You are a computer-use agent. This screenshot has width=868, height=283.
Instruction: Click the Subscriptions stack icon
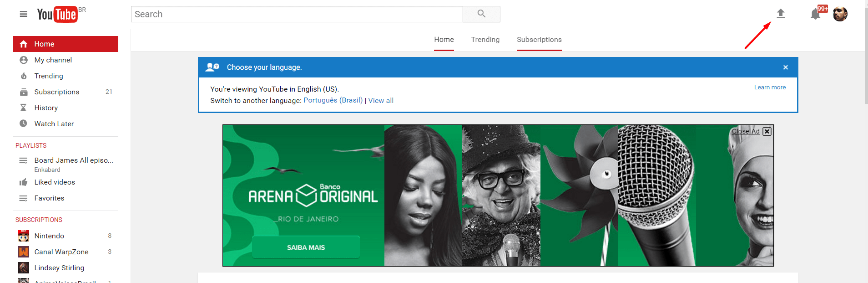(24, 92)
